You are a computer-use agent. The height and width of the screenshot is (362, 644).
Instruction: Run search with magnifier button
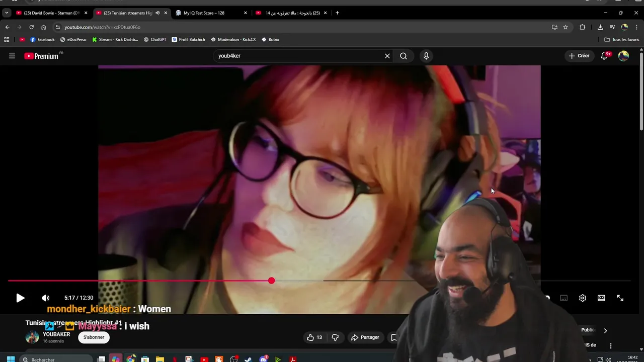[404, 56]
